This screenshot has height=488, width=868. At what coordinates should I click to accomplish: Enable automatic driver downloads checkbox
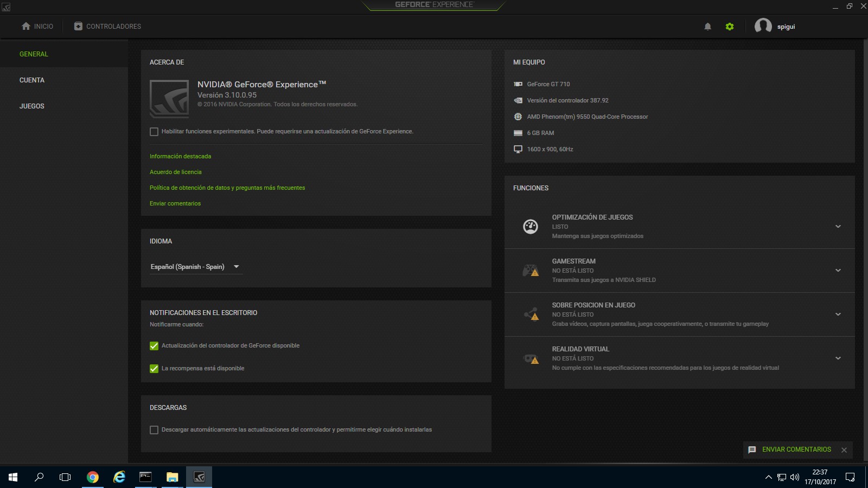[x=154, y=430]
